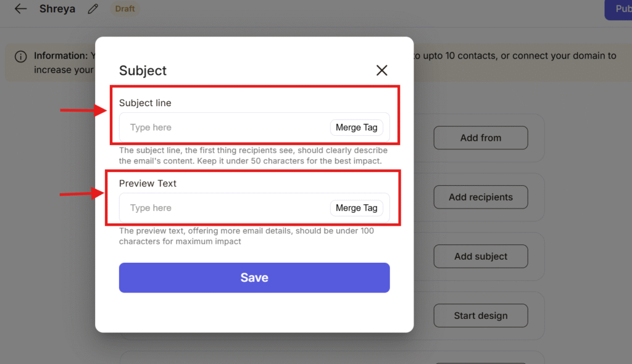Click the Draft status badge
This screenshot has height=364, width=632.
tap(125, 9)
